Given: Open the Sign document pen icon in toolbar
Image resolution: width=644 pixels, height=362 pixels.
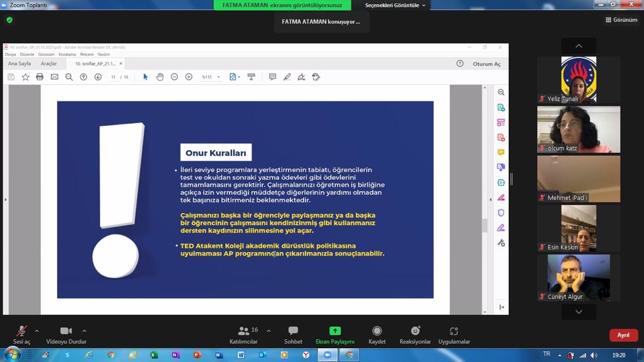Looking at the screenshot, I should tap(301, 77).
